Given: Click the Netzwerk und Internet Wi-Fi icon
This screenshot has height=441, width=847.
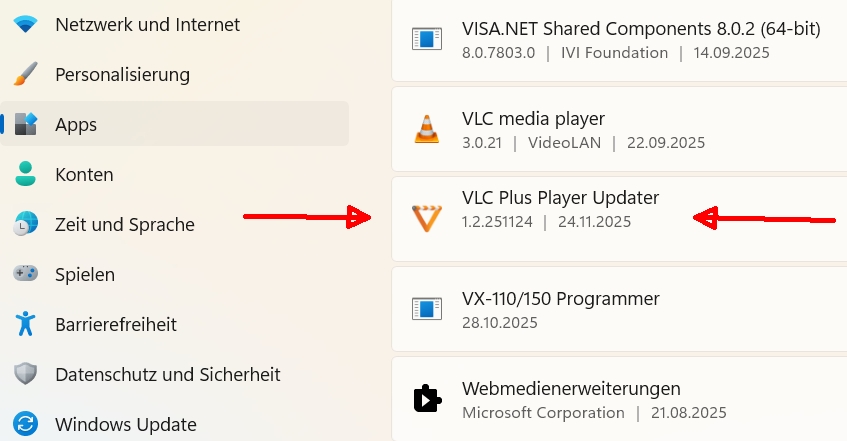Looking at the screenshot, I should tap(26, 24).
